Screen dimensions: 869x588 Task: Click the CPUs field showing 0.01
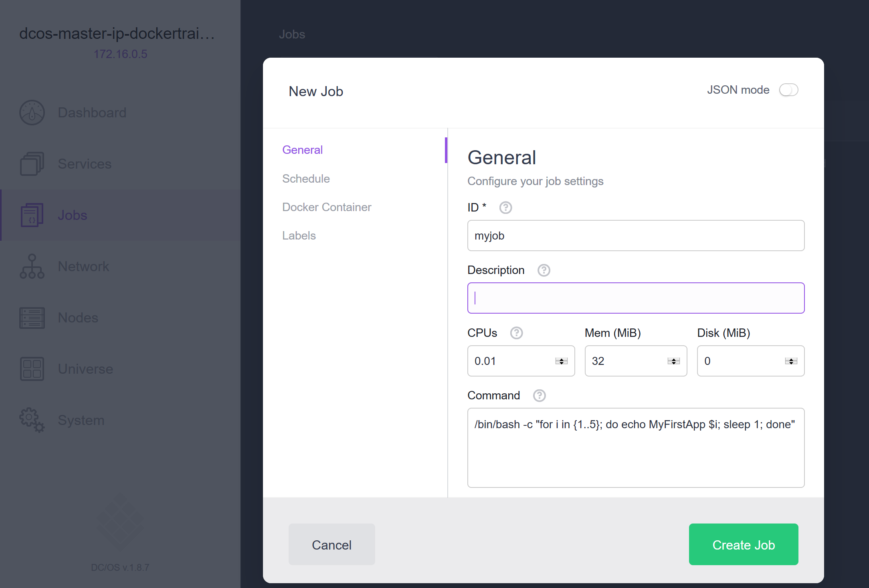click(x=521, y=361)
